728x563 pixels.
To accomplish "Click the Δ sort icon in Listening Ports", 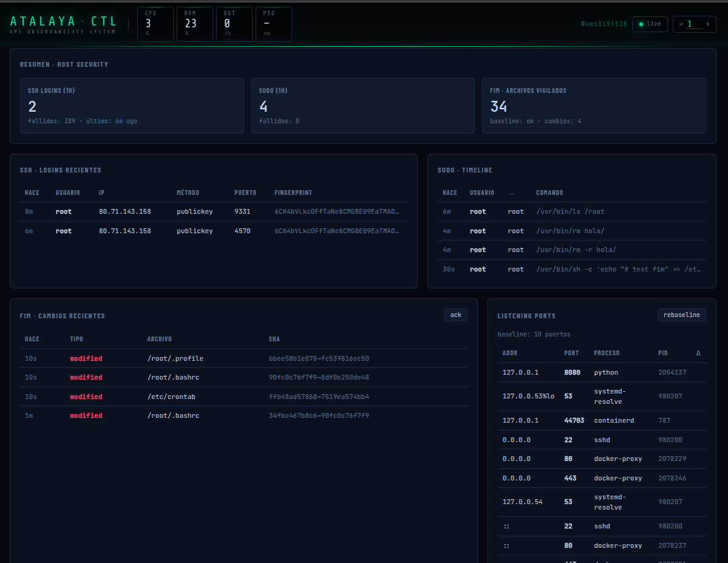I will (698, 353).
